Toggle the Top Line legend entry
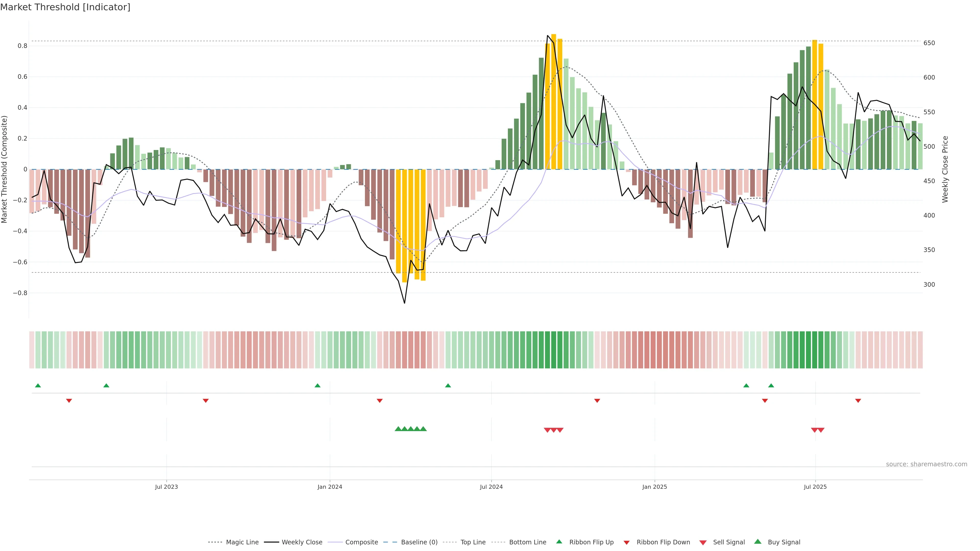 click(x=473, y=542)
